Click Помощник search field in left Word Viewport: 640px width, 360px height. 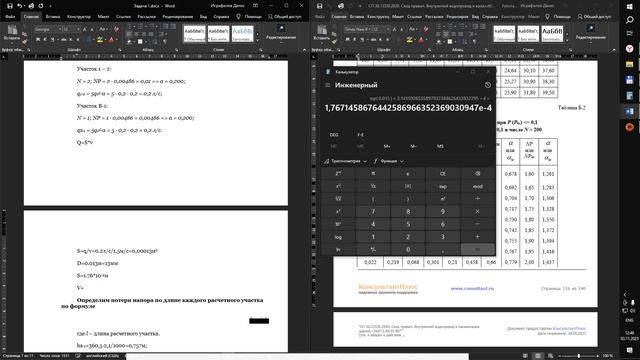(249, 17)
